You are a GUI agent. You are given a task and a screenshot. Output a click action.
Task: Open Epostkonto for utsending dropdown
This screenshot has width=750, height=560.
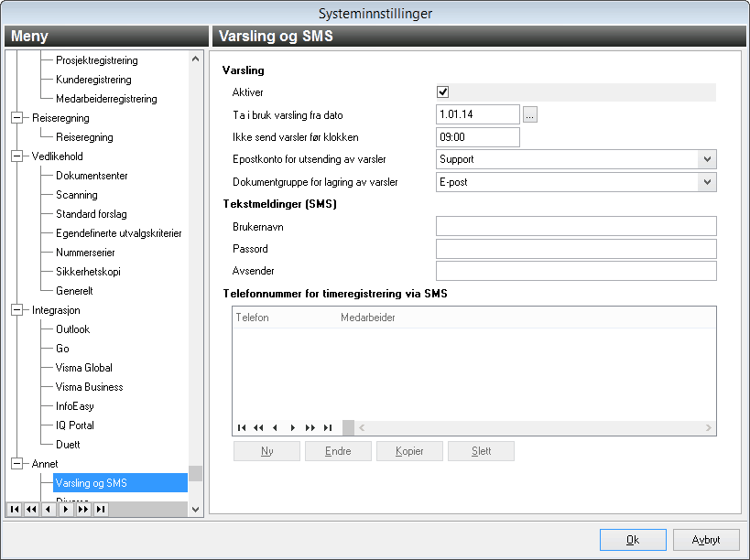[x=707, y=159]
